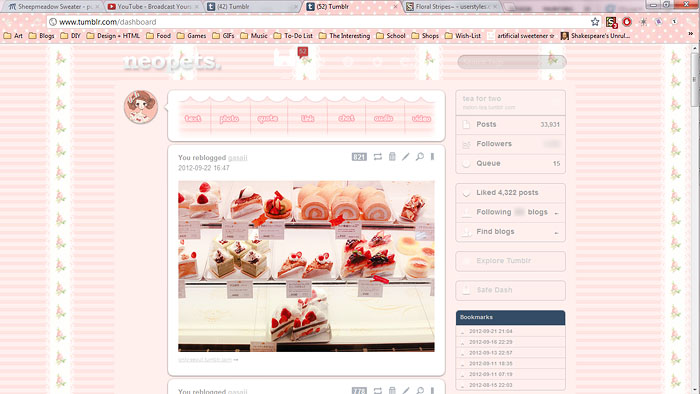This screenshot has width=700, height=394.
Task: Open the Following blogs list
Action: (x=511, y=212)
